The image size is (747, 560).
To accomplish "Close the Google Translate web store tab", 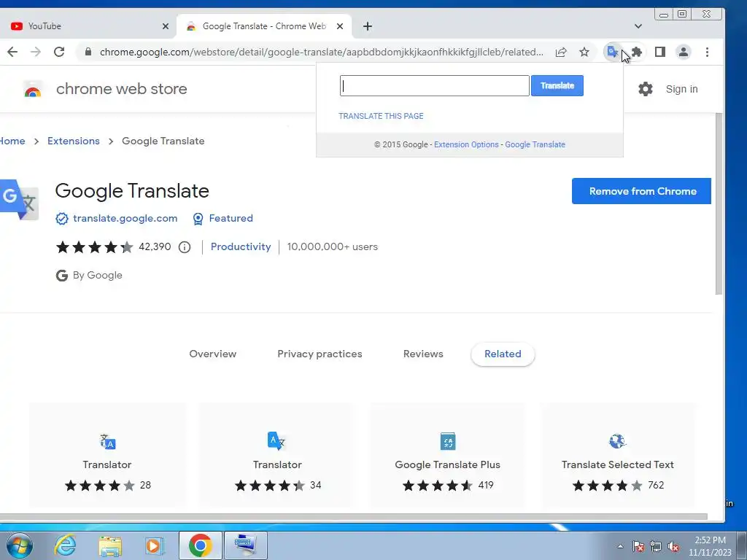I will [x=340, y=26].
